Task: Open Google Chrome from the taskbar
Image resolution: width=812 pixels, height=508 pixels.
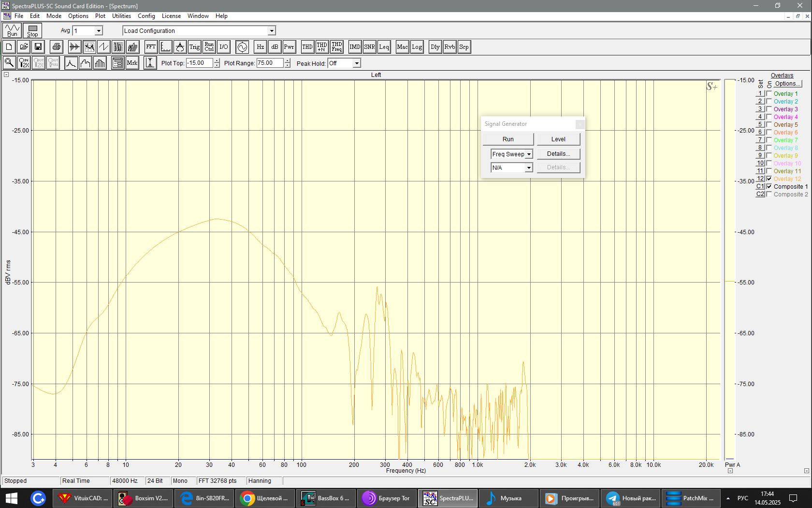Action: coord(265,498)
